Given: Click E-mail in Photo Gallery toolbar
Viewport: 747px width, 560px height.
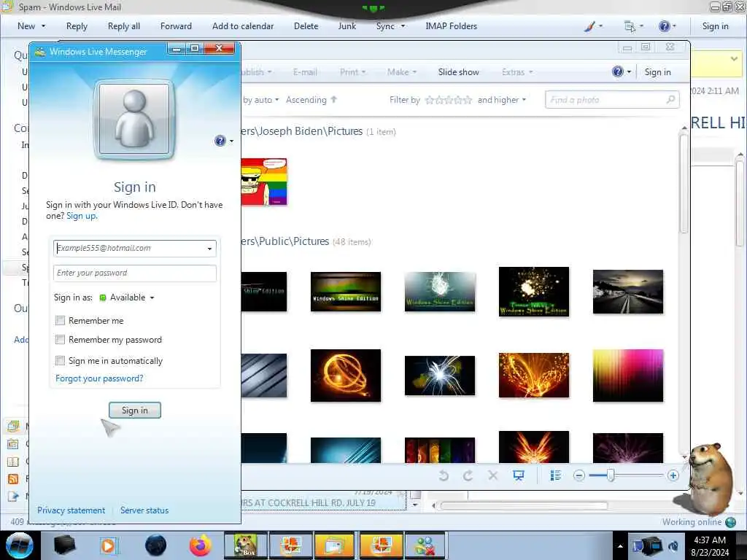Looking at the screenshot, I should click(305, 72).
